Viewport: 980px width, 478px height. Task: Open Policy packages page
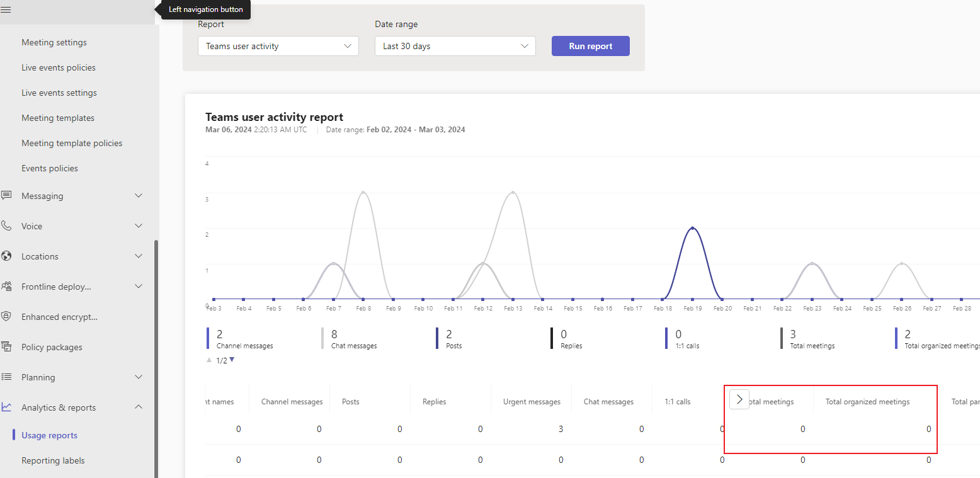52,347
